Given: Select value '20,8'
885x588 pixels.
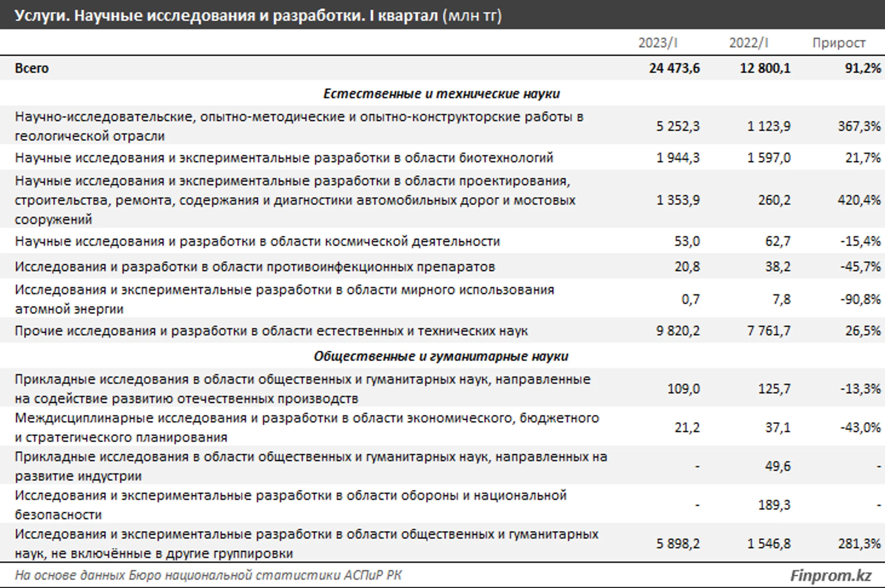Looking at the screenshot, I should 687,267.
